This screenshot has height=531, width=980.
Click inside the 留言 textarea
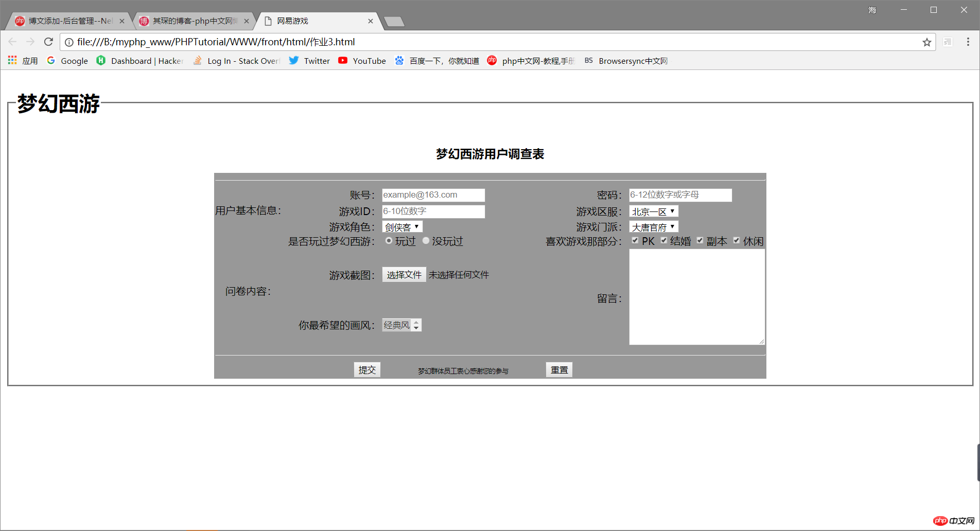(697, 297)
